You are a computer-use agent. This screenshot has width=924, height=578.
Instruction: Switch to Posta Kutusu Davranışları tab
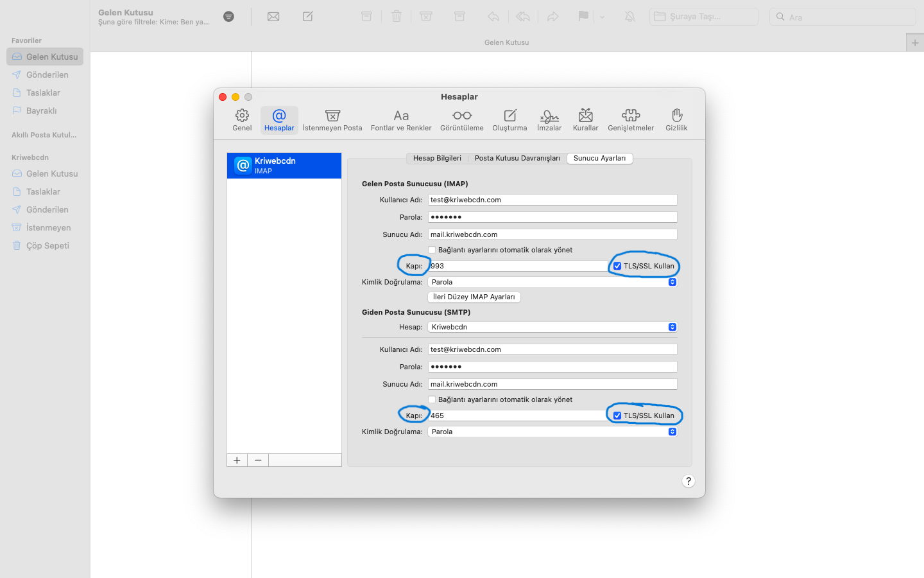517,158
